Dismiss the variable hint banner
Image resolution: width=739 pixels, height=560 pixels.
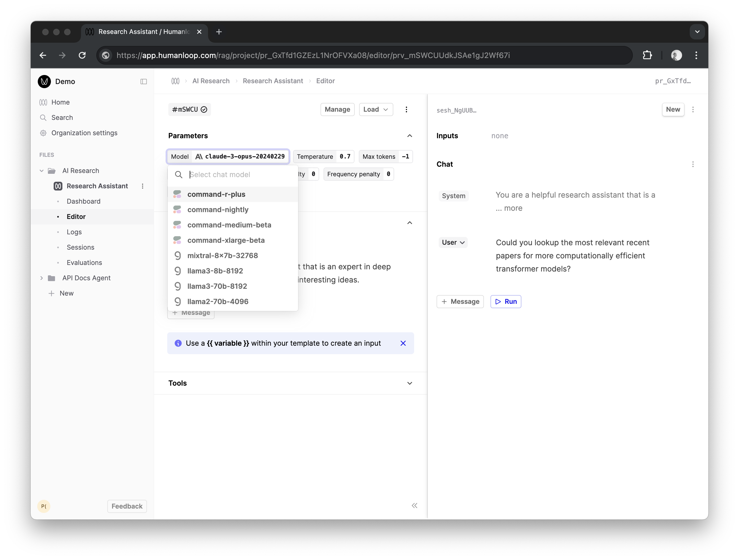[403, 343]
